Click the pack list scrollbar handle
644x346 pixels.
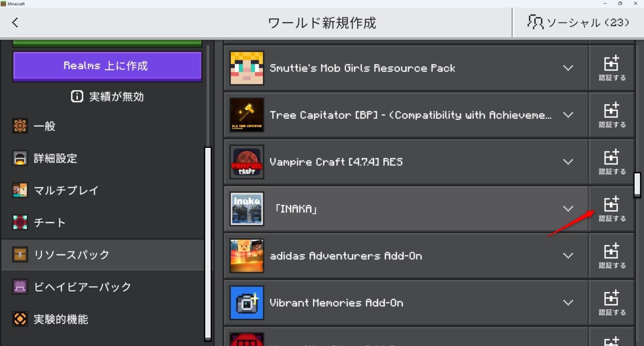[x=637, y=185]
